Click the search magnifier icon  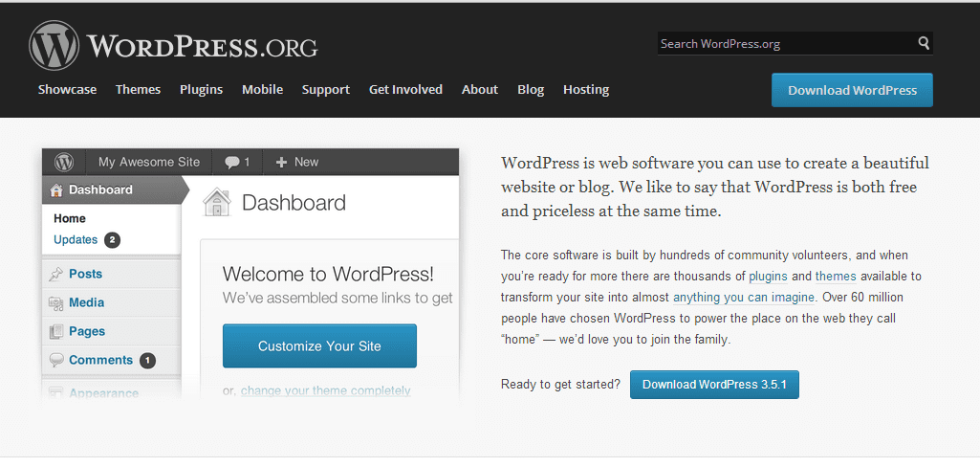point(924,43)
